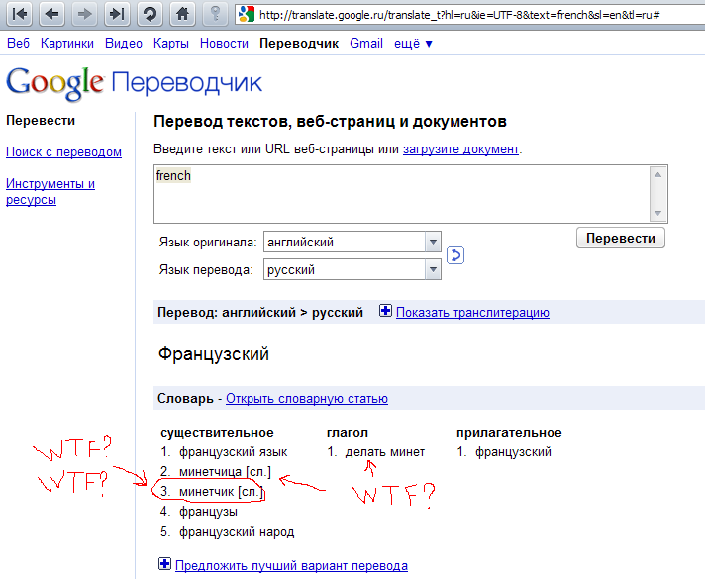Open Видео in top navigation

pyautogui.click(x=124, y=44)
